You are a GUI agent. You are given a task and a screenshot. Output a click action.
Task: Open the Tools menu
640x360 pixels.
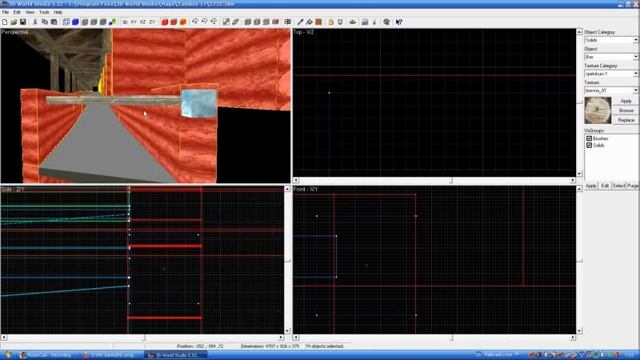click(x=44, y=12)
